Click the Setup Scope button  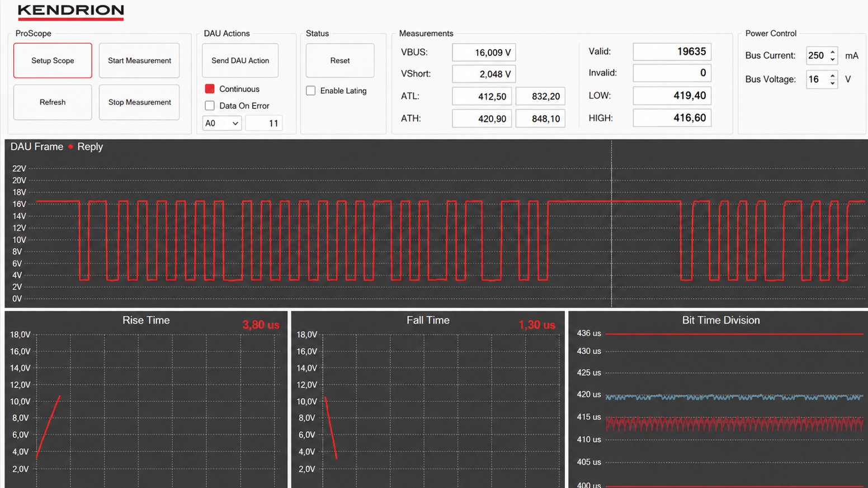[x=53, y=60]
